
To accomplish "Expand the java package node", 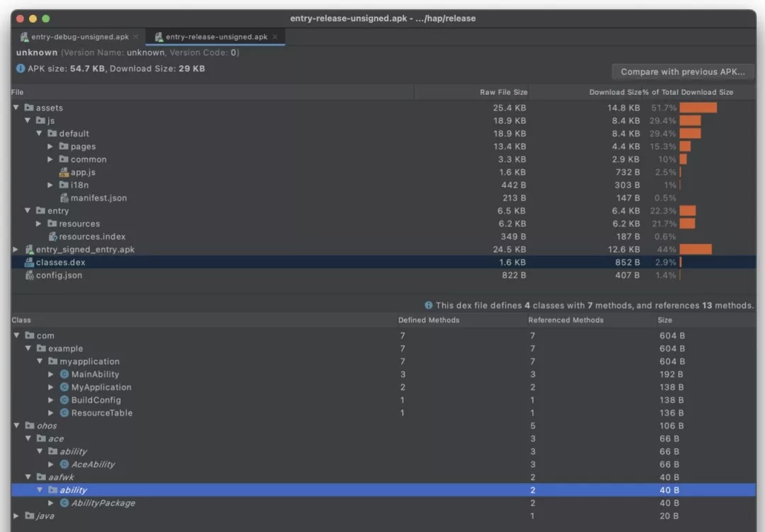I will pyautogui.click(x=16, y=516).
